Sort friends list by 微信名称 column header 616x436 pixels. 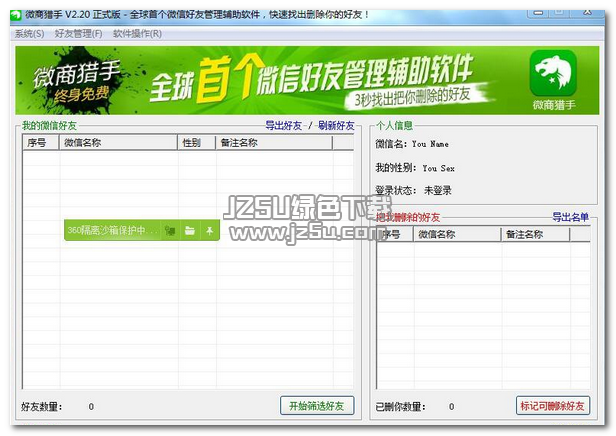(118, 143)
